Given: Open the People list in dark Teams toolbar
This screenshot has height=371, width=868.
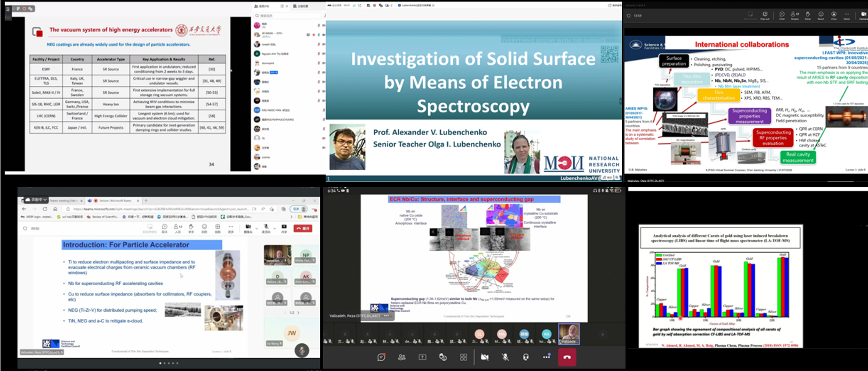Looking at the screenshot, I should point(795,15).
